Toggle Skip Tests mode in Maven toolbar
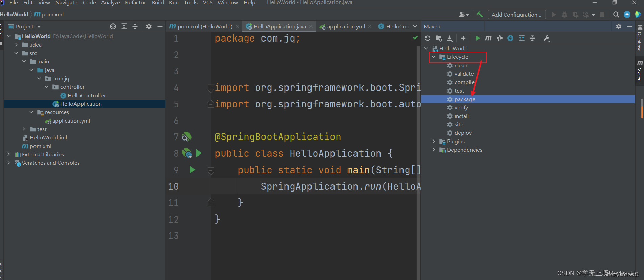644x280 pixels. (510, 38)
